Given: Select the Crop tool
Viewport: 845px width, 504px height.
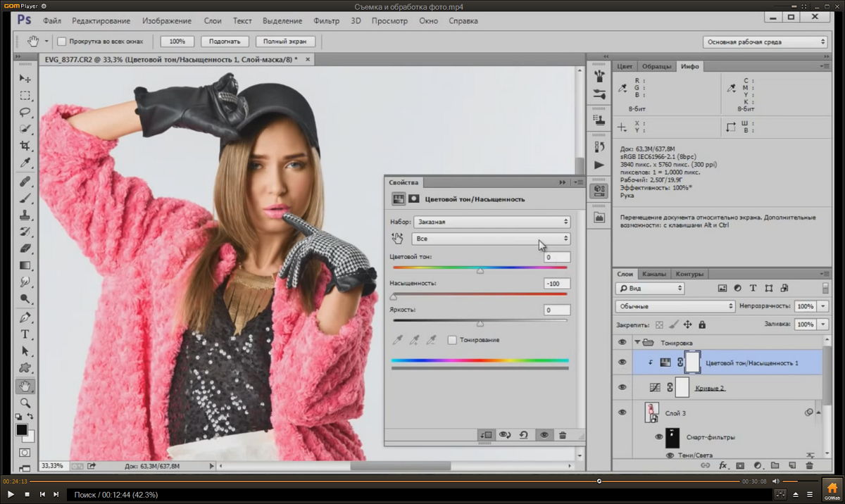Looking at the screenshot, I should coord(25,146).
